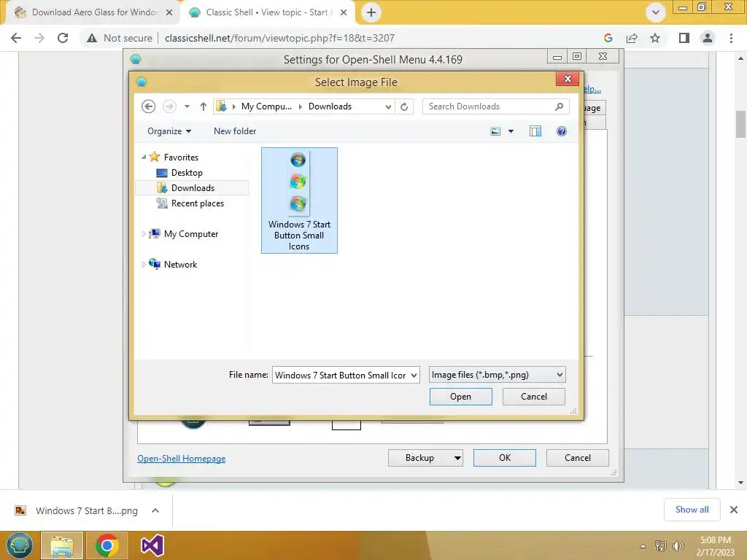747x560 pixels.
Task: Click Backup in Open-Shell settings
Action: click(419, 458)
